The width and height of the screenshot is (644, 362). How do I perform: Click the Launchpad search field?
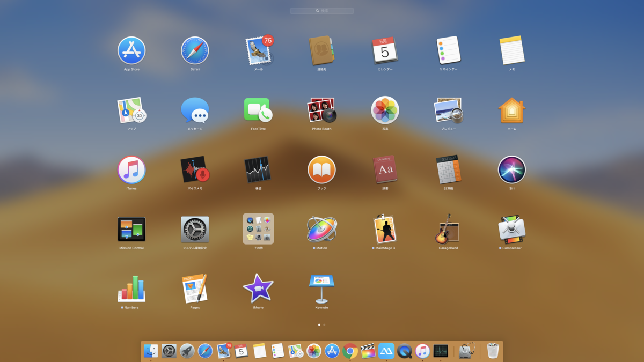click(322, 11)
